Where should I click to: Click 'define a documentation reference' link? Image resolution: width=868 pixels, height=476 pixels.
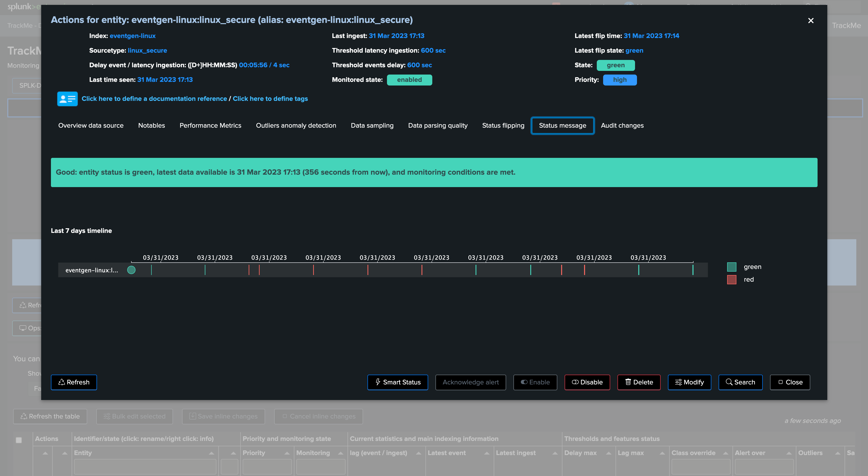pyautogui.click(x=154, y=99)
